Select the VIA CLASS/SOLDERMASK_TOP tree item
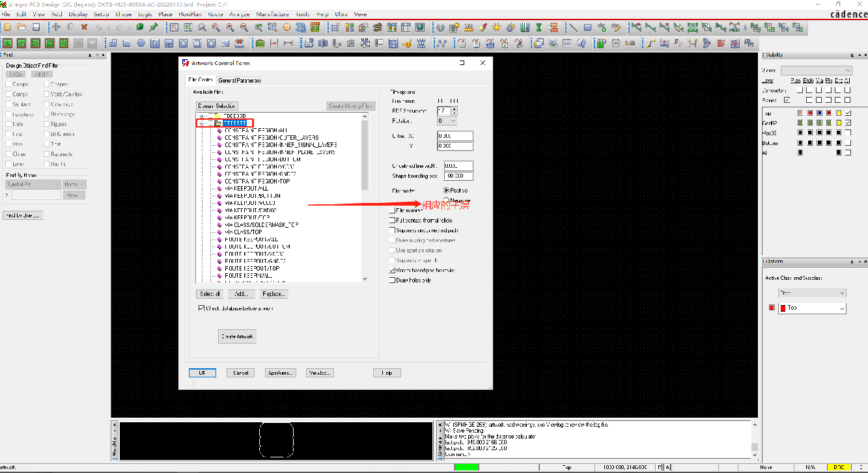 (261, 224)
